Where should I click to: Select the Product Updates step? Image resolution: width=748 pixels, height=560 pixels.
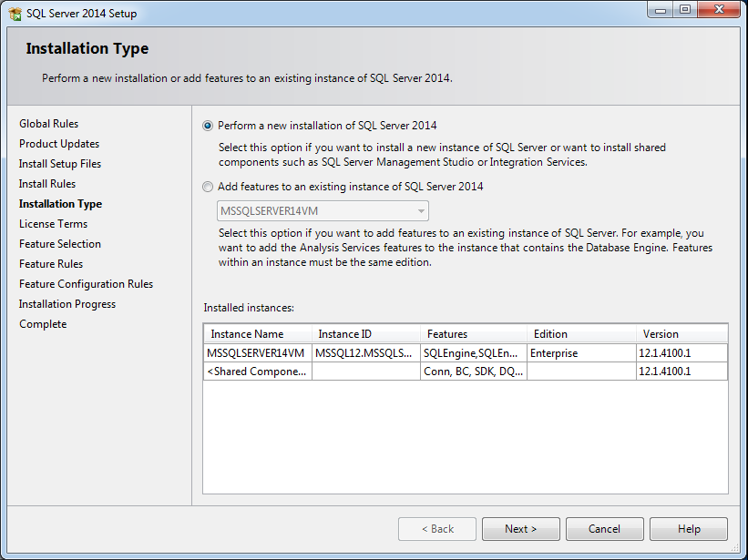pos(59,144)
